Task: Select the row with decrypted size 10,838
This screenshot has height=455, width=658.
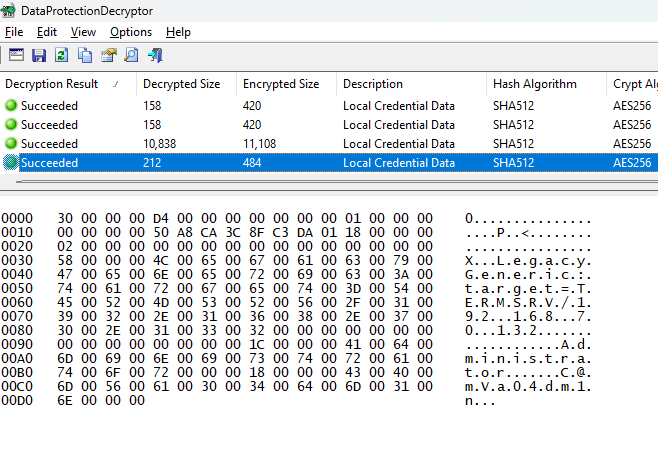Action: pos(329,144)
